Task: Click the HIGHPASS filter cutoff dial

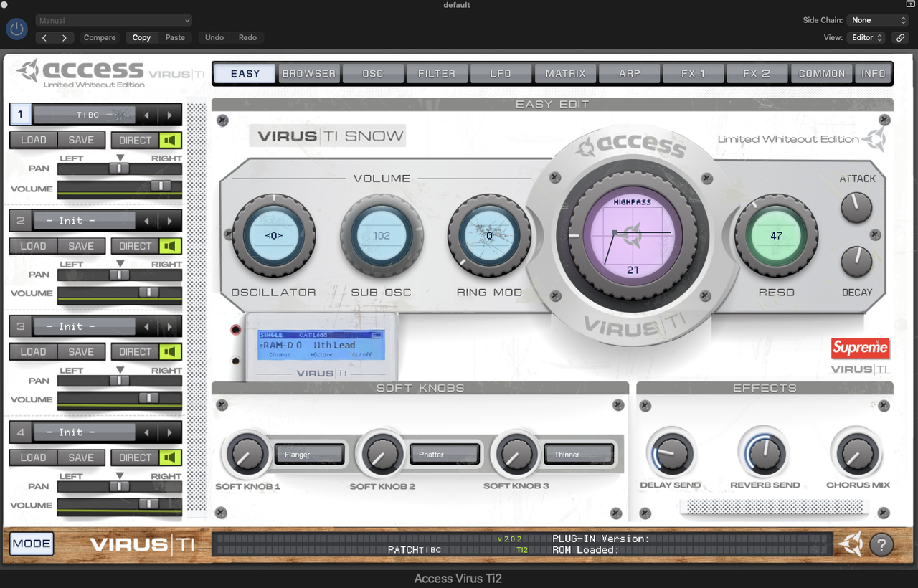Action: tap(632, 234)
